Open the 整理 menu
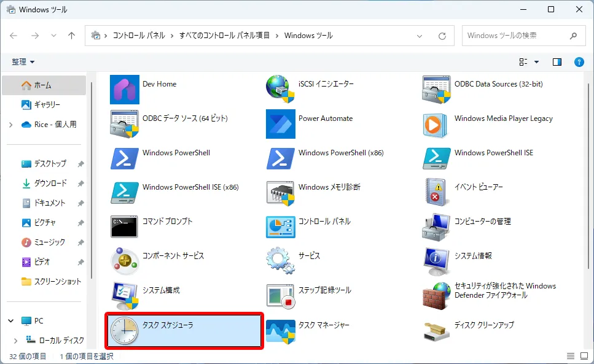The height and width of the screenshot is (364, 594). (23, 61)
